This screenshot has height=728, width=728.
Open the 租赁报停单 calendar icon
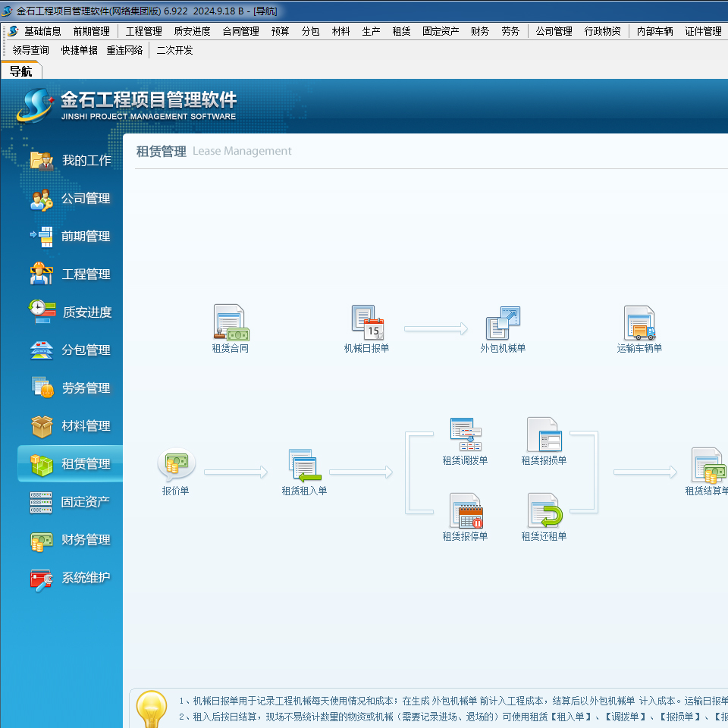(x=465, y=511)
